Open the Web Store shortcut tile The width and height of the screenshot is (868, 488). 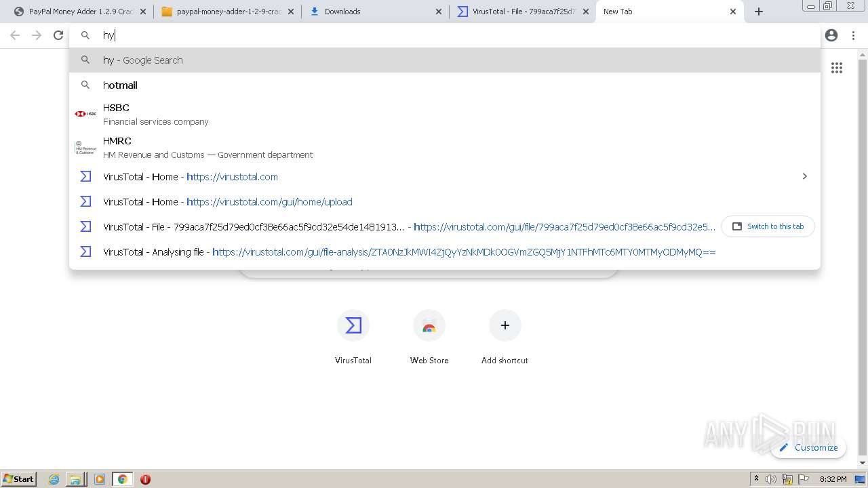pyautogui.click(x=429, y=338)
